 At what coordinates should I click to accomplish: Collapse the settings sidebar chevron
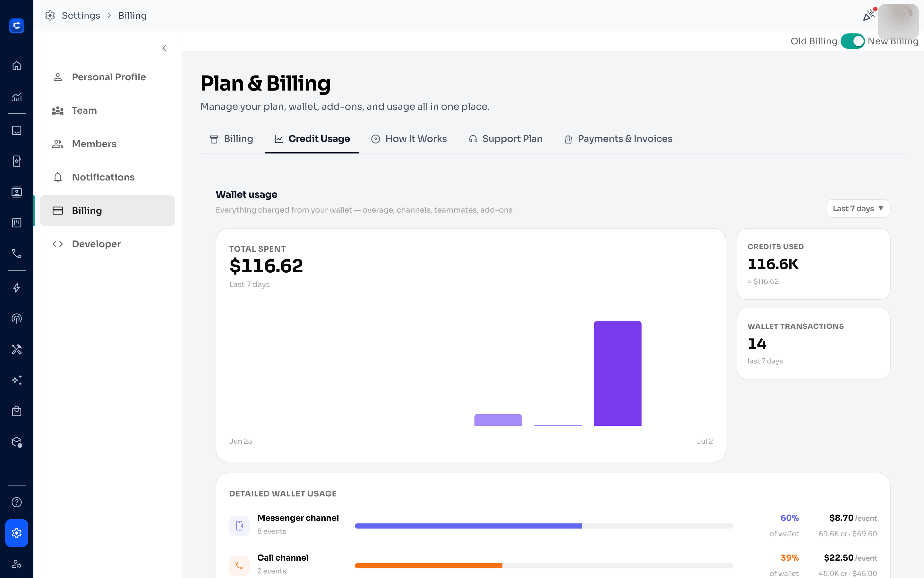(164, 48)
